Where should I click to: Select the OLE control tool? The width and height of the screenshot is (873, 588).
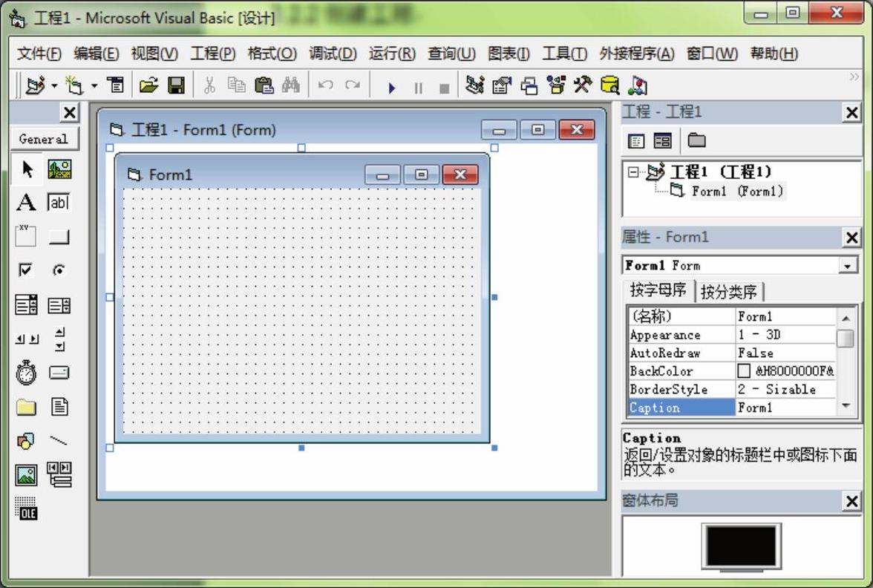pos(26,509)
